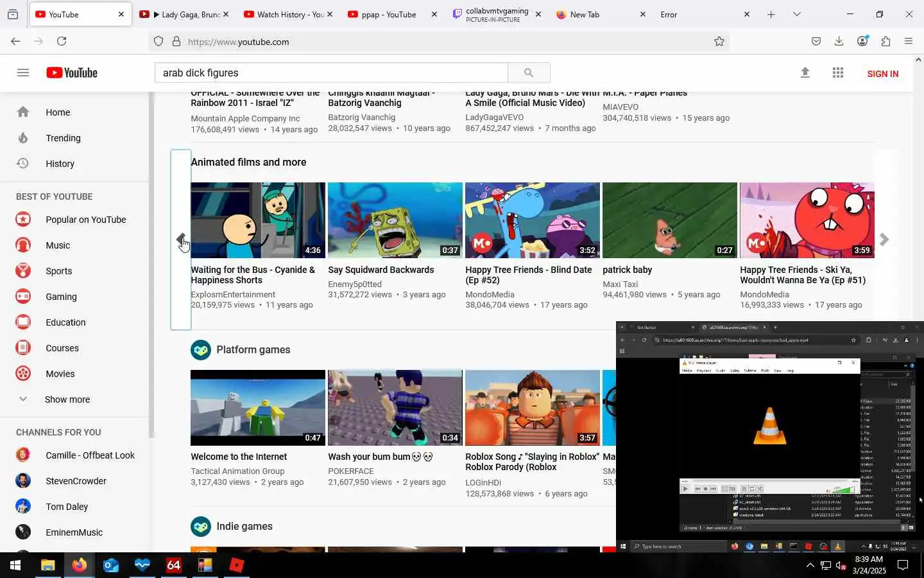This screenshot has width=924, height=578.
Task: Switch to the collabvmtvgaming tab
Action: (x=496, y=14)
